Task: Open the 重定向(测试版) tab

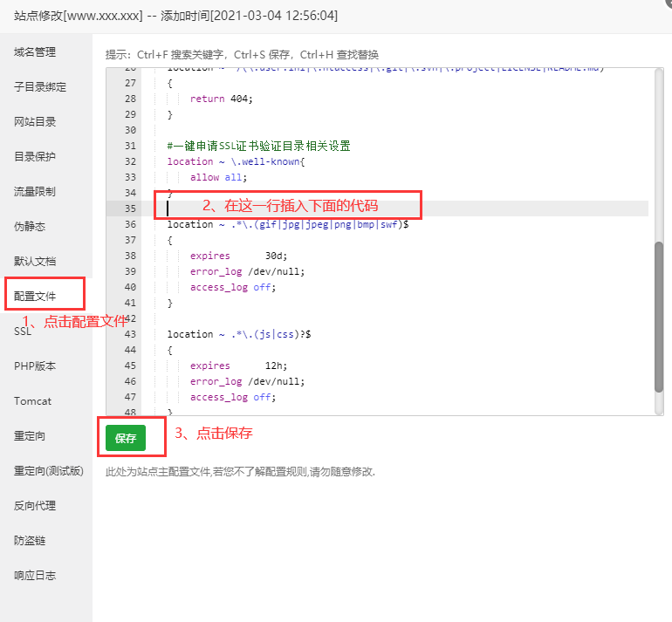Action: tap(49, 471)
